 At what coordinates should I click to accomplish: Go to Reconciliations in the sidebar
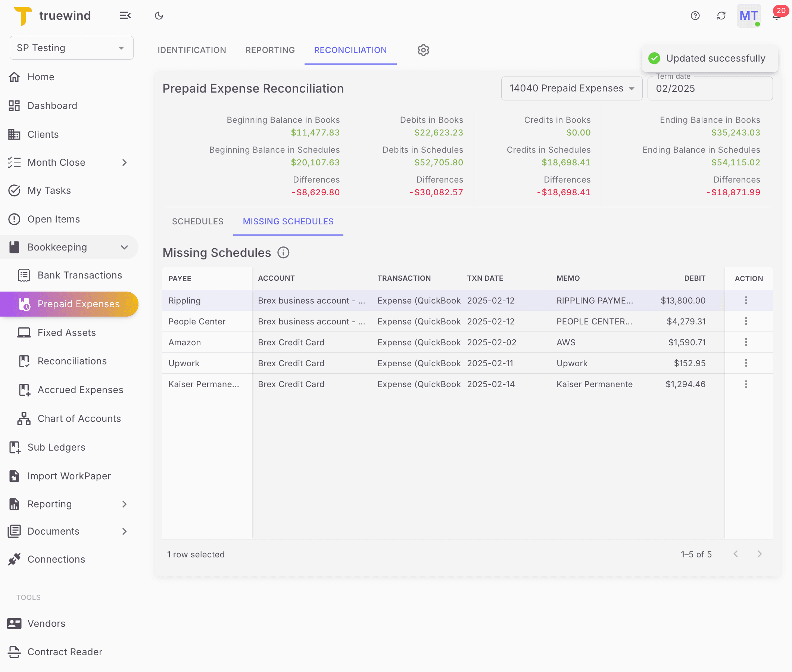pos(72,361)
